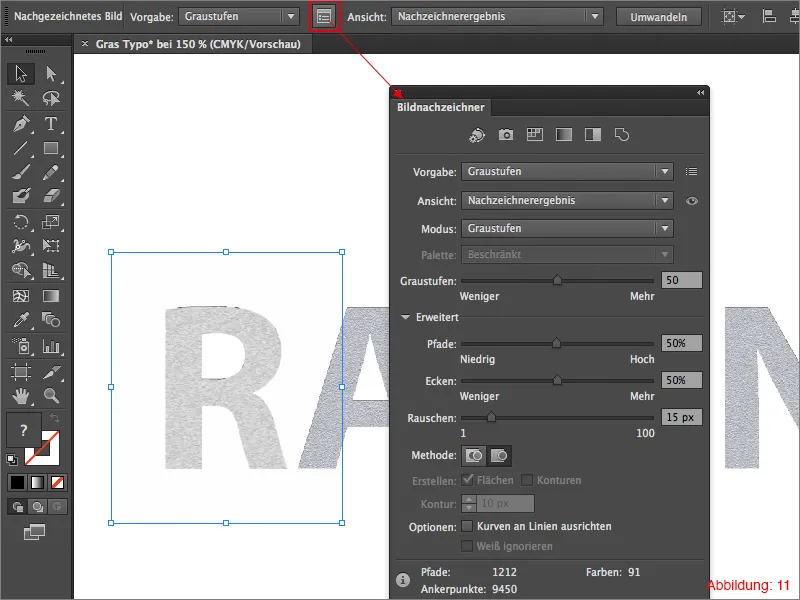Screen dimensions: 800x600
Task: Reset default fill and stroke
Action: [12, 460]
